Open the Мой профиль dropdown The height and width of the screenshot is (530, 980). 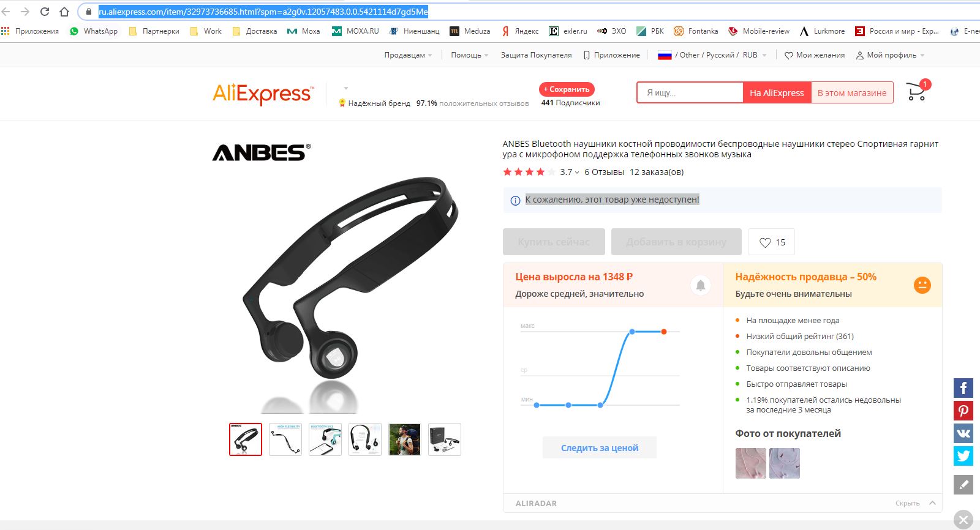[x=891, y=55]
